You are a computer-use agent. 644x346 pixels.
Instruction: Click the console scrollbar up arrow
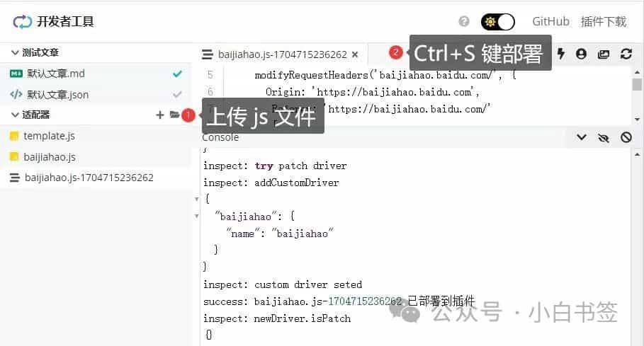(637, 154)
